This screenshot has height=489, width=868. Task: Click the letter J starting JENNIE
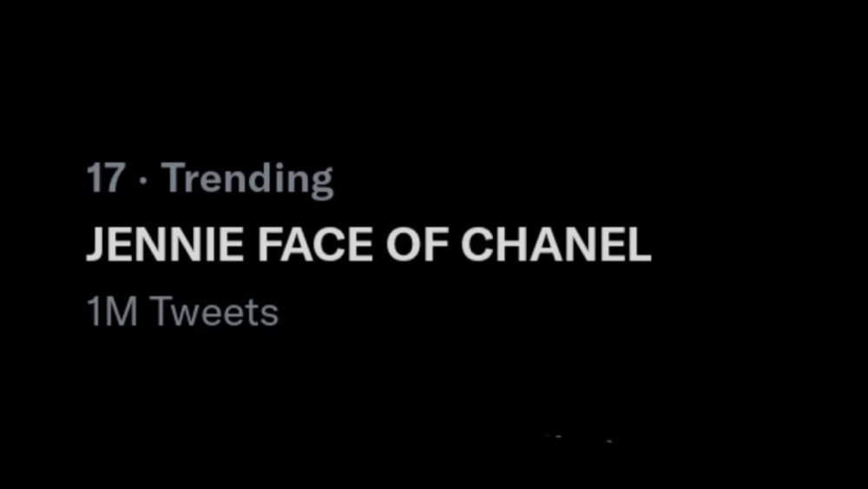click(x=95, y=245)
